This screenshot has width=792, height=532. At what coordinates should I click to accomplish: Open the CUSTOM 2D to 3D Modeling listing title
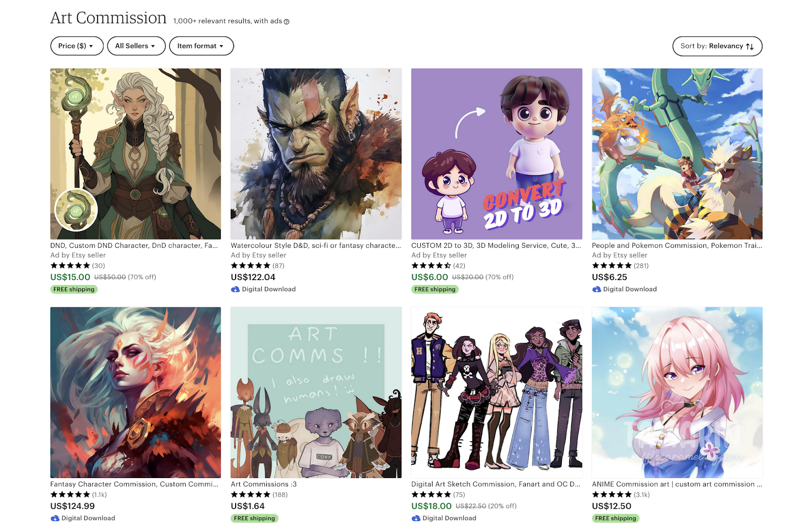(496, 245)
